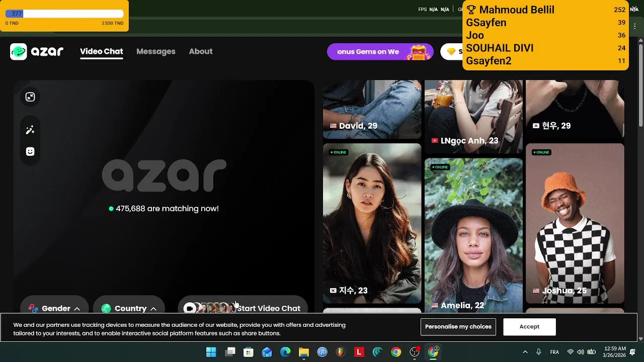Click the Azar logo in the header
644x362 pixels.
click(x=37, y=51)
